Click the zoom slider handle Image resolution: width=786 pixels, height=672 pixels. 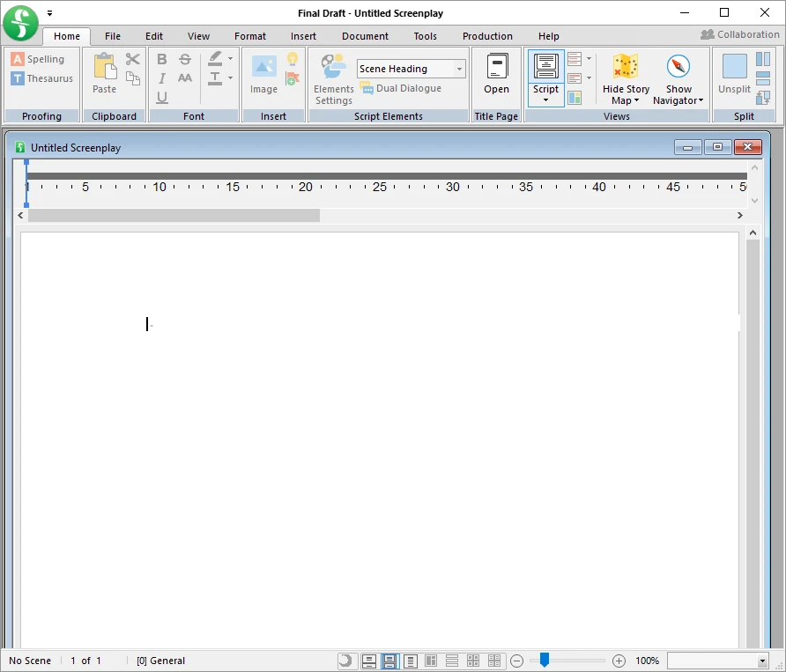544,660
